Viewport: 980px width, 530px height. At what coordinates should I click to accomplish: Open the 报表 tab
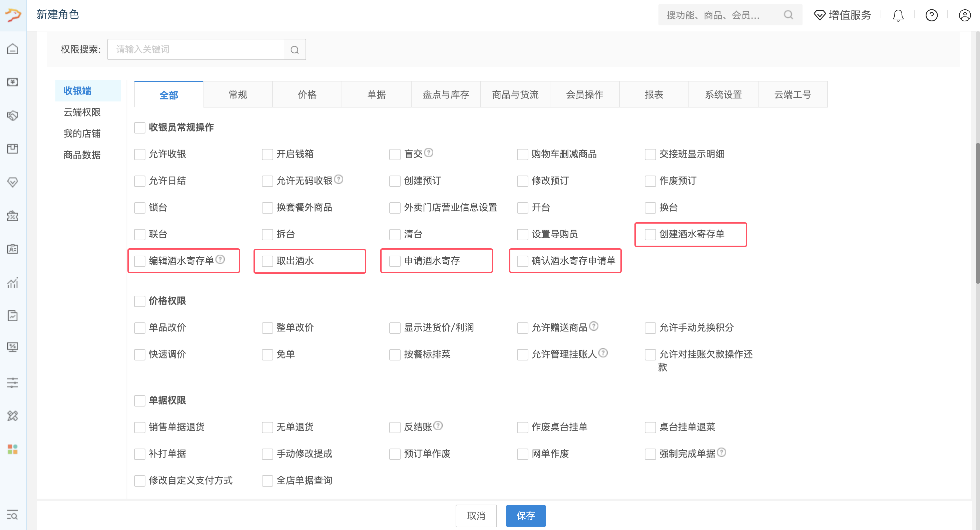click(654, 94)
